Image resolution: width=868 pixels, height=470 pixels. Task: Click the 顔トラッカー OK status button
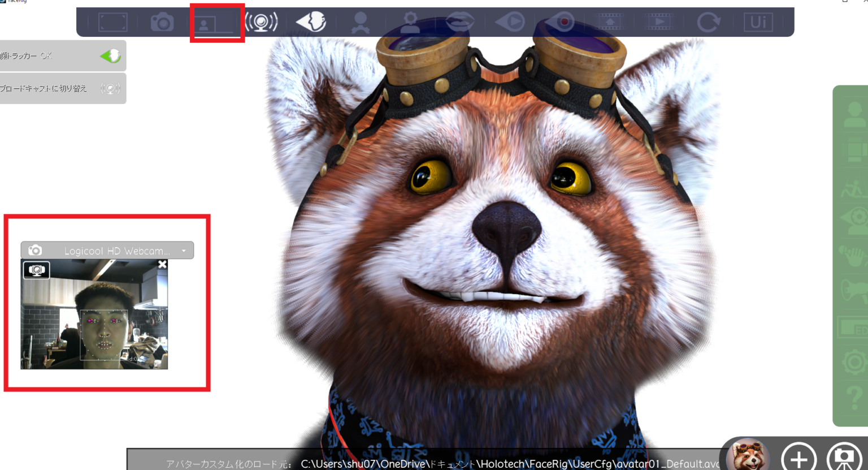click(61, 55)
